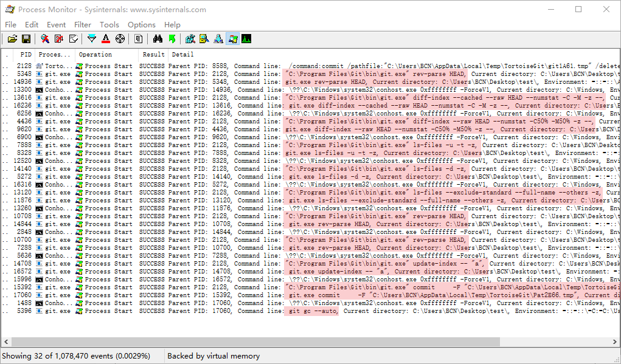This screenshot has width=621, height=364.
Task: Save events using the floppy disk icon
Action: click(x=26, y=39)
